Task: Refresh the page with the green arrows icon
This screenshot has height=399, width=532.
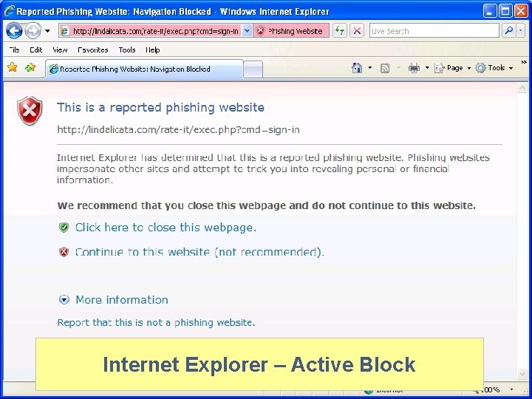Action: [340, 31]
